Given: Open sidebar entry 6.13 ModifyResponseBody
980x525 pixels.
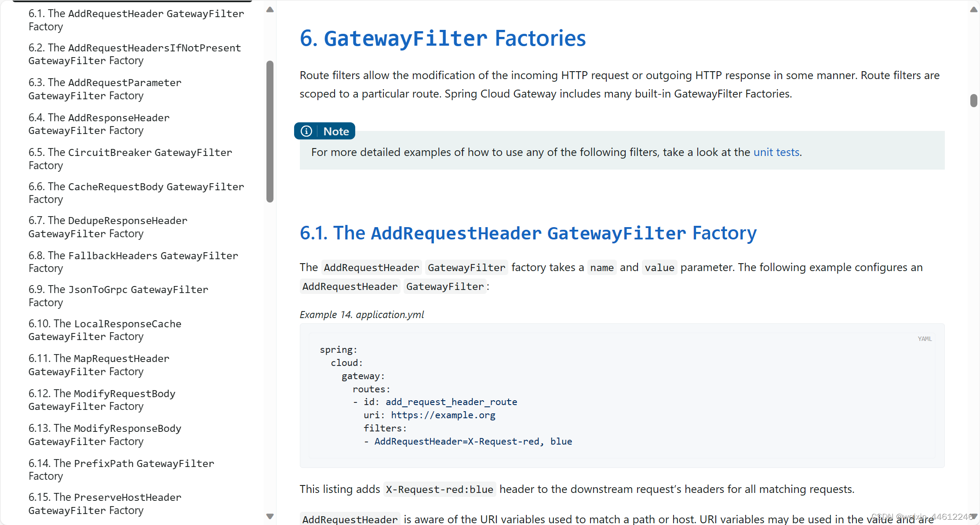Looking at the screenshot, I should tap(105, 435).
